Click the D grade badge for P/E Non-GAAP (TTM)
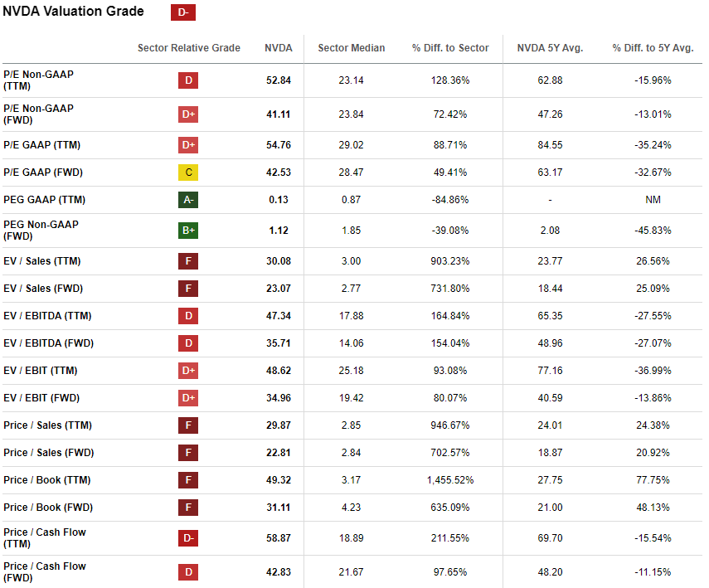 pyautogui.click(x=188, y=80)
